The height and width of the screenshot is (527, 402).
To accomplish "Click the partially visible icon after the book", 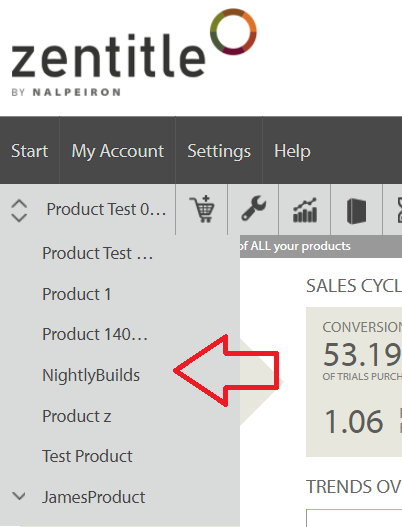I will tap(399, 210).
